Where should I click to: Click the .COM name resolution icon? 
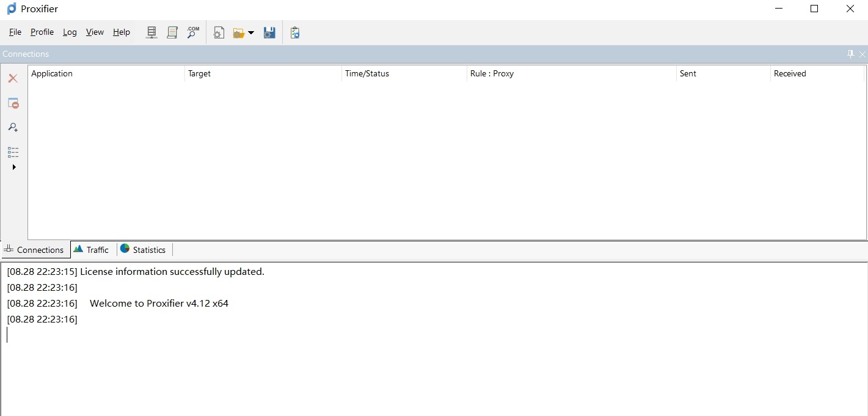[x=193, y=32]
